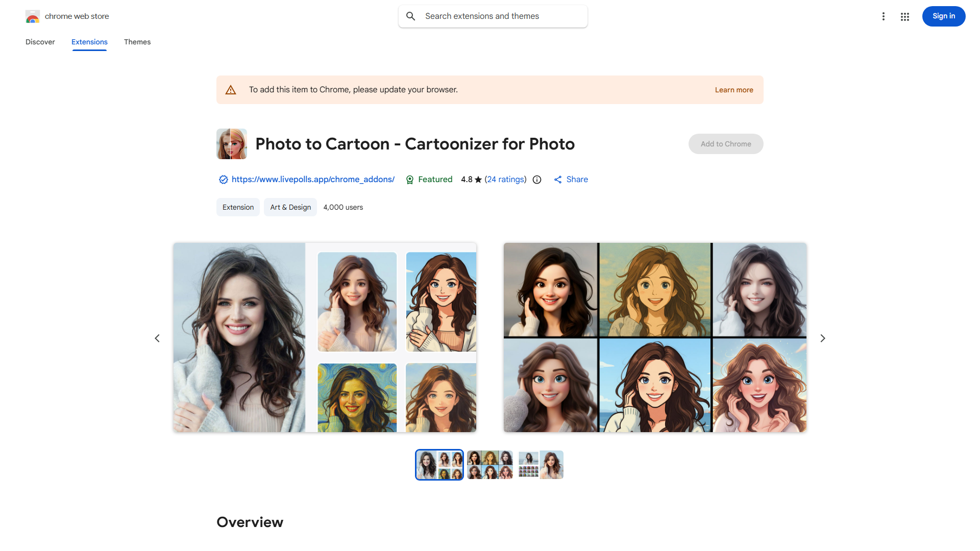The image size is (980, 551).
Task: Go back with the left carousel arrow
Action: click(157, 338)
